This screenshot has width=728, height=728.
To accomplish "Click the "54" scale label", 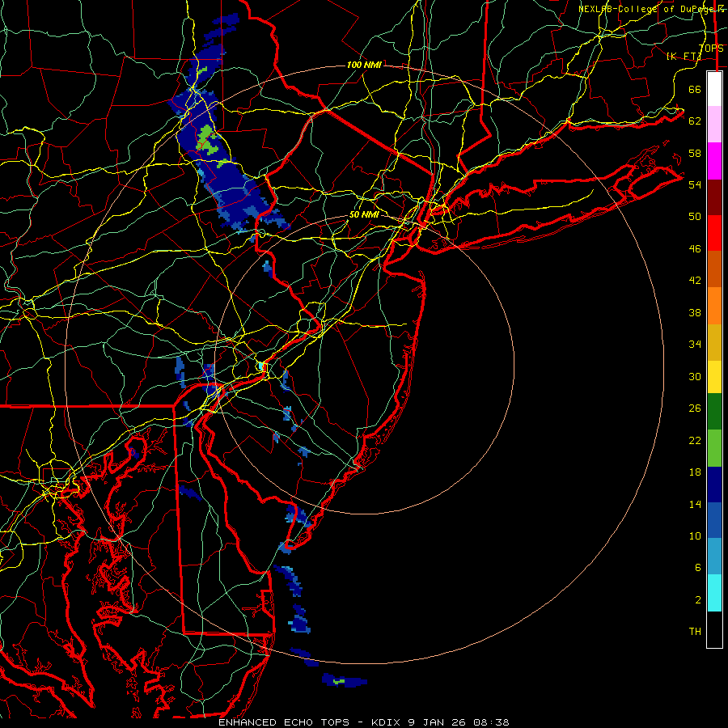I will [695, 184].
